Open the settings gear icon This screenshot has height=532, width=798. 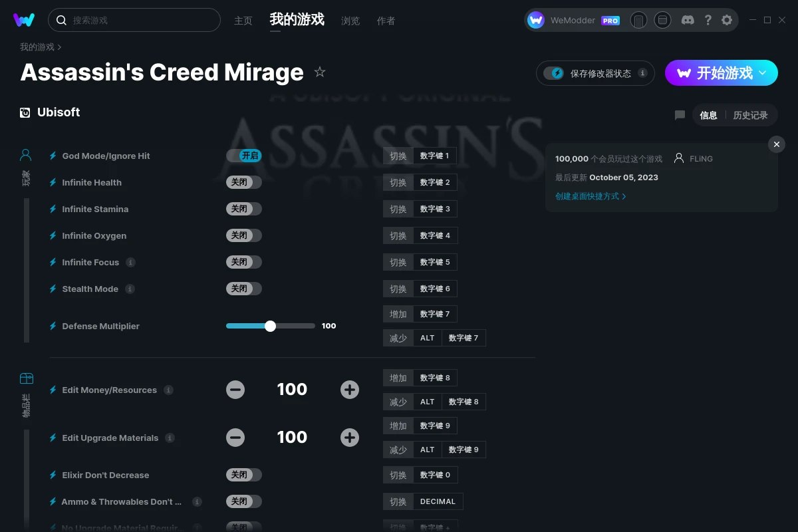click(727, 20)
